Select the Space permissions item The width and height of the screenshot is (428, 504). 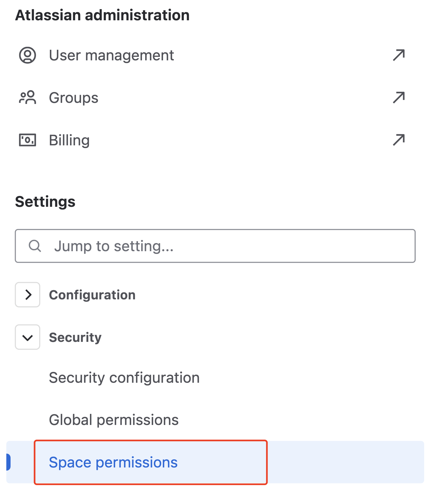click(x=113, y=462)
